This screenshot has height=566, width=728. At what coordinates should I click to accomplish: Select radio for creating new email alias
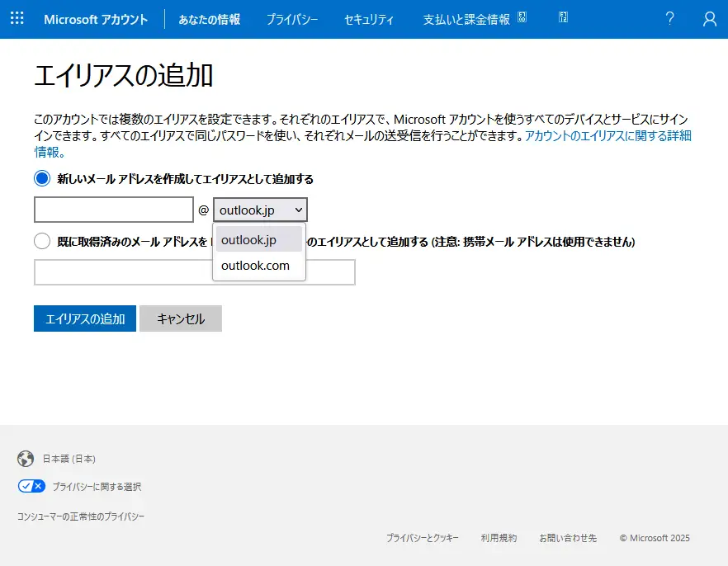[42, 178]
